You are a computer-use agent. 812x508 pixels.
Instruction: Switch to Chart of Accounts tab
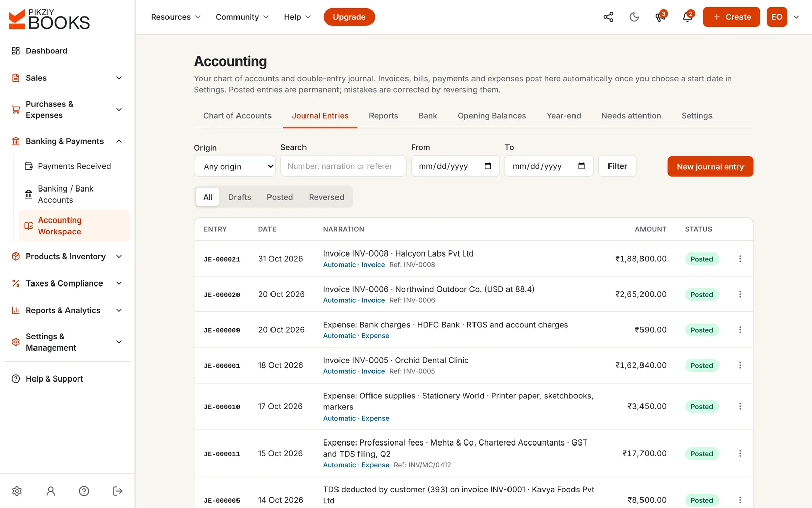[237, 116]
